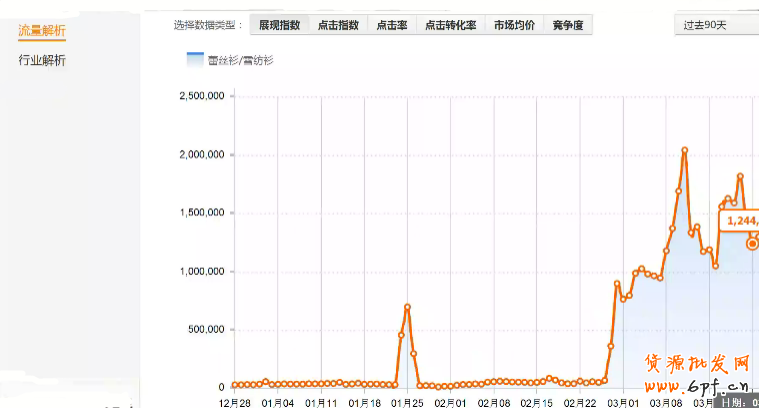Switch to 行业解析 in the sidebar
The width and height of the screenshot is (759, 408).
tap(42, 61)
